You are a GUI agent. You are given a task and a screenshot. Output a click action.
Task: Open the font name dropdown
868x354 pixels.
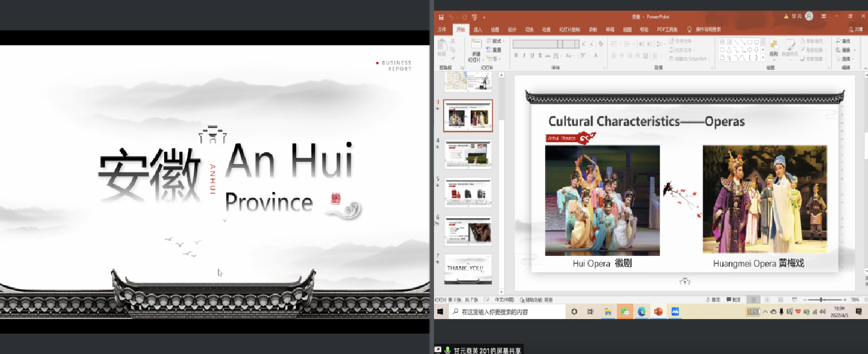pos(560,44)
